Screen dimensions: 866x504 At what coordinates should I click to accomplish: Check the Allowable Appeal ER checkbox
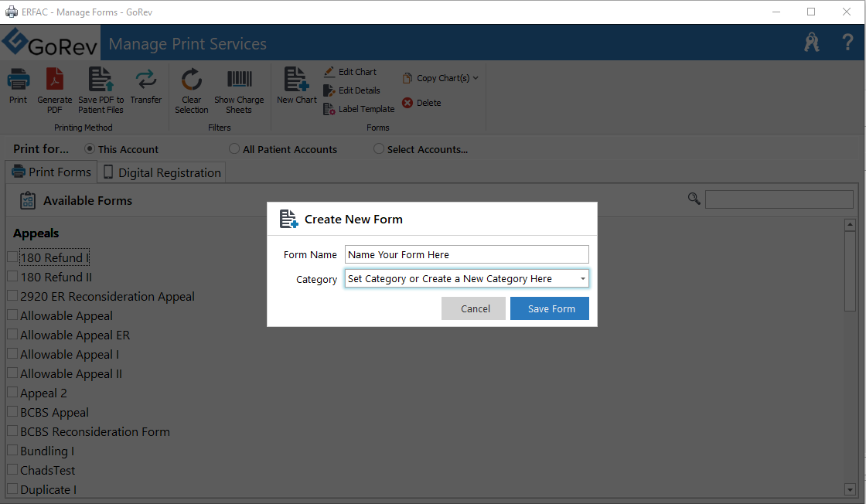tap(12, 335)
